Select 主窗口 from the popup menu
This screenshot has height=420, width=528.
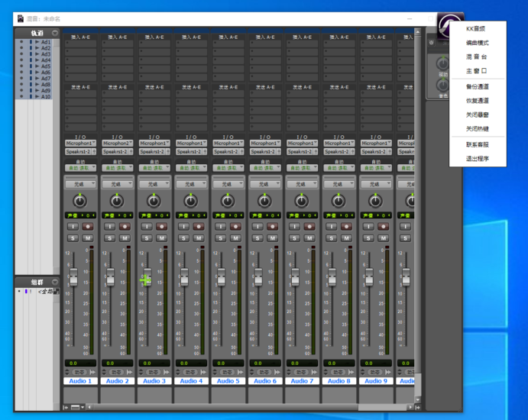pos(477,71)
